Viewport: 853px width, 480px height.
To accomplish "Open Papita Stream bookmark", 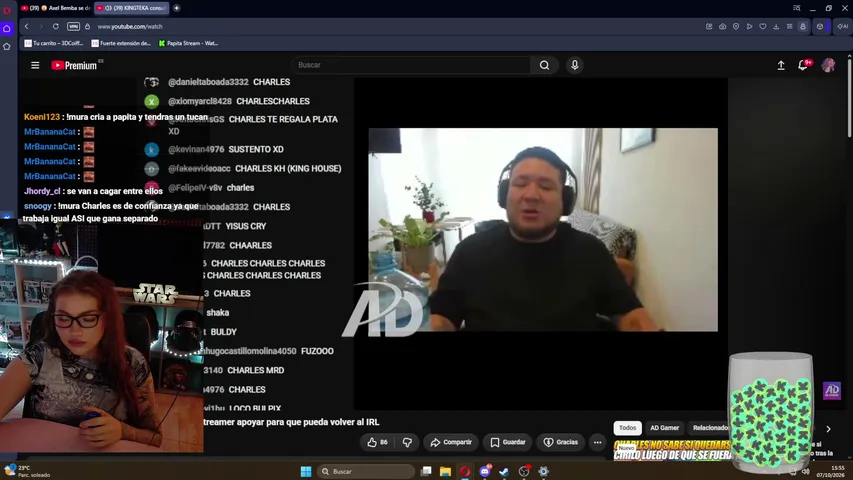I will [x=188, y=43].
